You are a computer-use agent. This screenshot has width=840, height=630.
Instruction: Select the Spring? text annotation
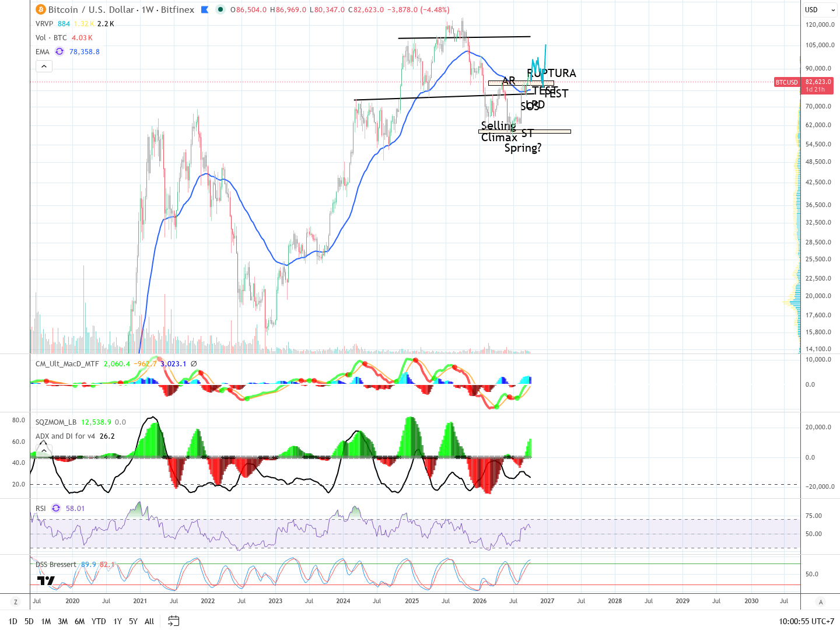tap(523, 148)
